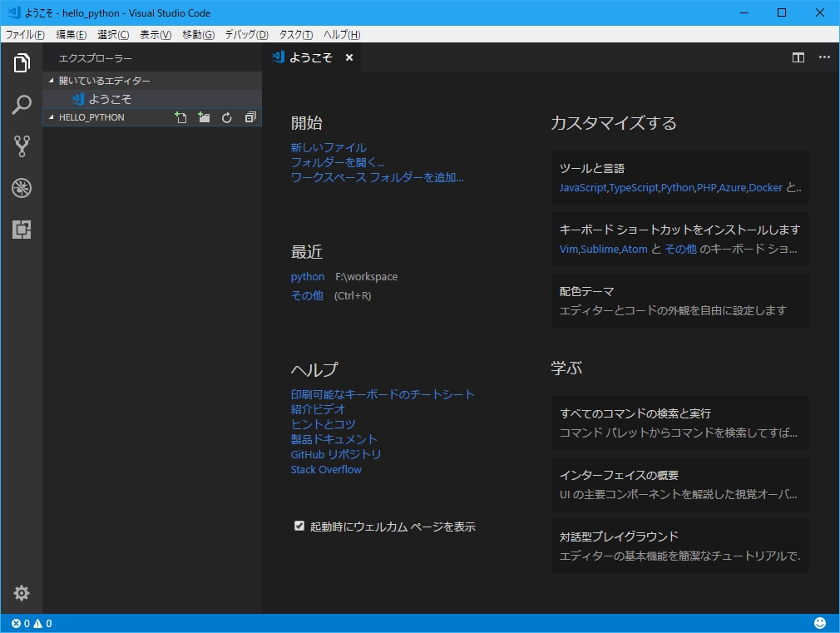Collapse the 開いているエディター section

pos(52,81)
